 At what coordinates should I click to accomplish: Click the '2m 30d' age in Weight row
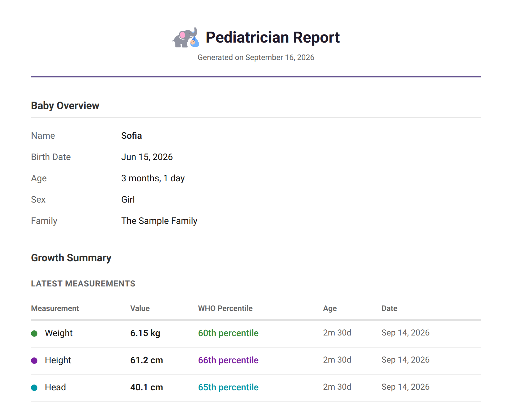[337, 333]
